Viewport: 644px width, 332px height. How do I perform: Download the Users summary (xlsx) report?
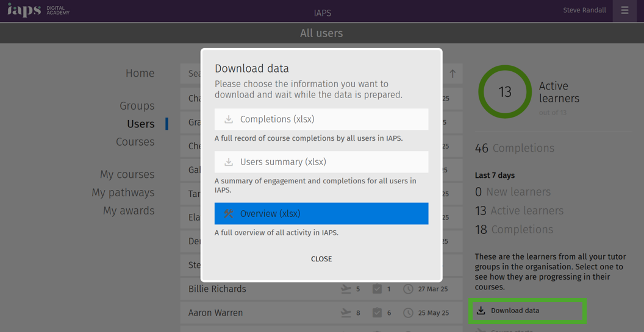coord(321,162)
